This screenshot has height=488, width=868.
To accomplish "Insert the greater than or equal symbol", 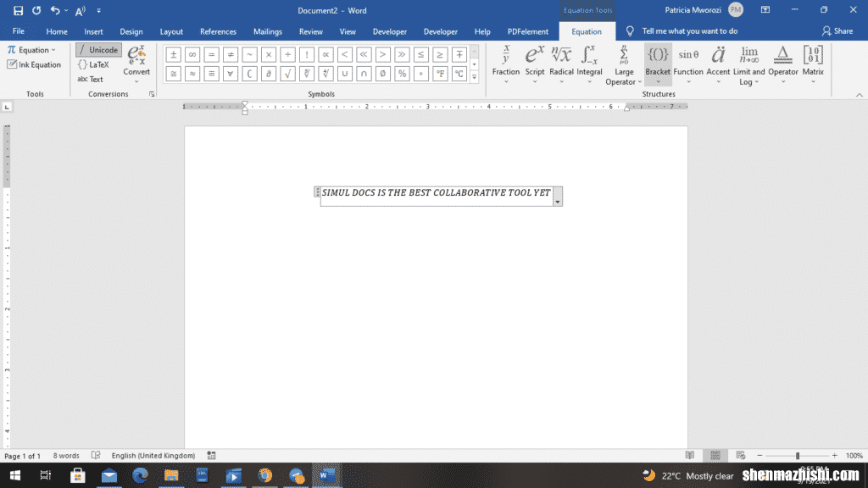I will click(x=440, y=55).
